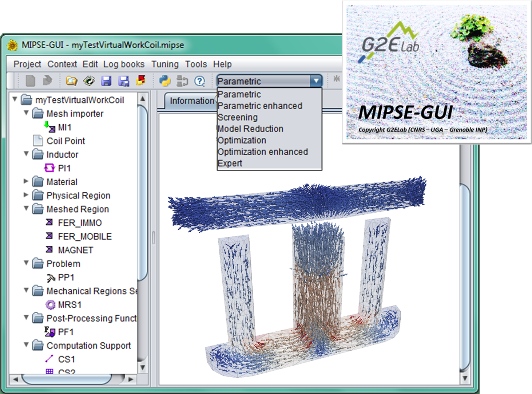Open the Help menu

222,64
